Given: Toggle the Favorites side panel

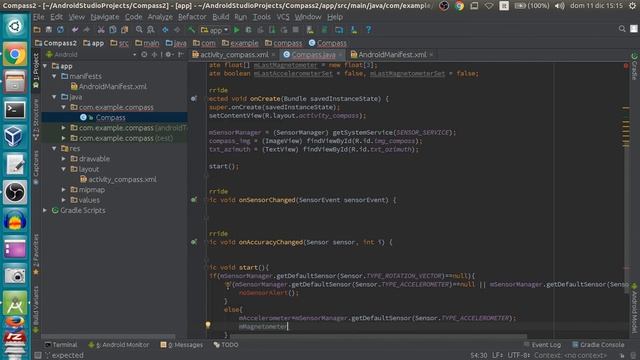Looking at the screenshot, I should click(36, 255).
